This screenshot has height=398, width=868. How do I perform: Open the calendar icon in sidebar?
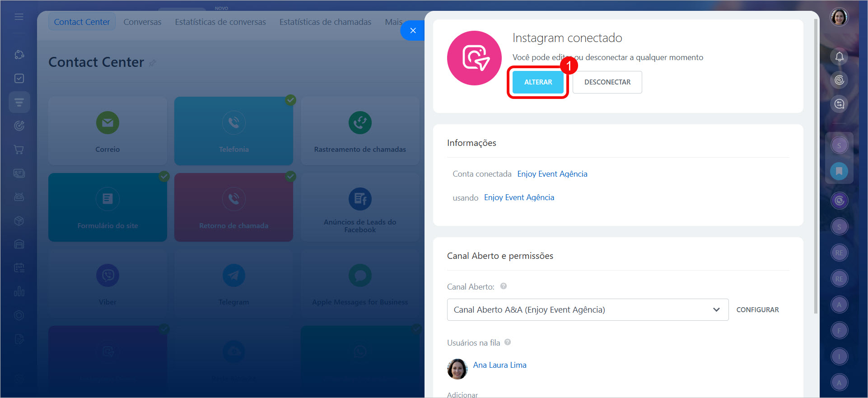click(19, 267)
